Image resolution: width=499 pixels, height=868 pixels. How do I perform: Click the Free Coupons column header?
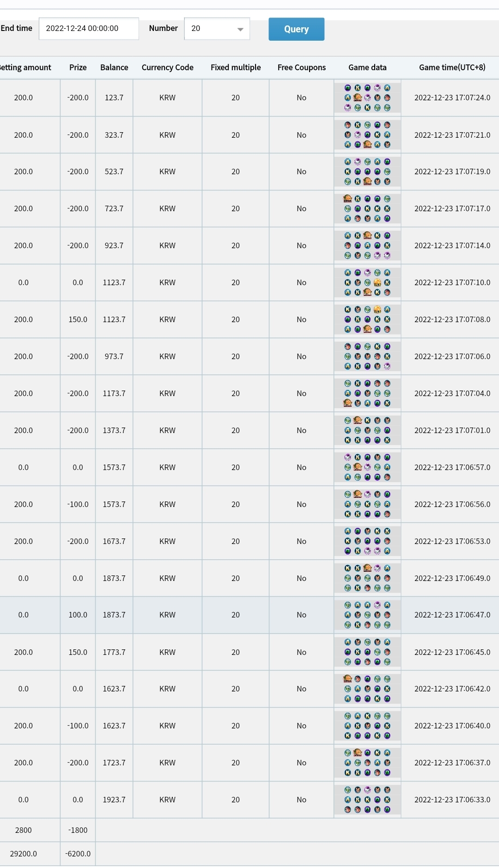[302, 67]
